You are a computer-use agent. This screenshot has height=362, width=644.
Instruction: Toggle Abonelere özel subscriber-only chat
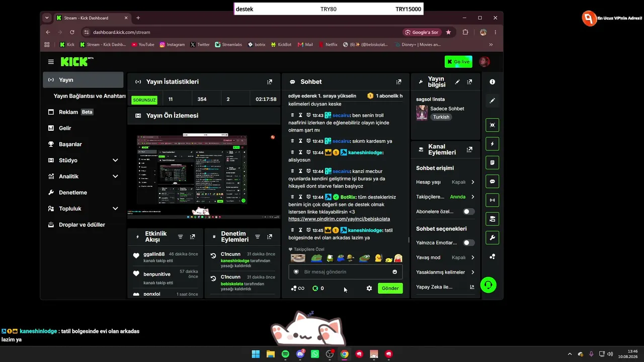click(468, 212)
